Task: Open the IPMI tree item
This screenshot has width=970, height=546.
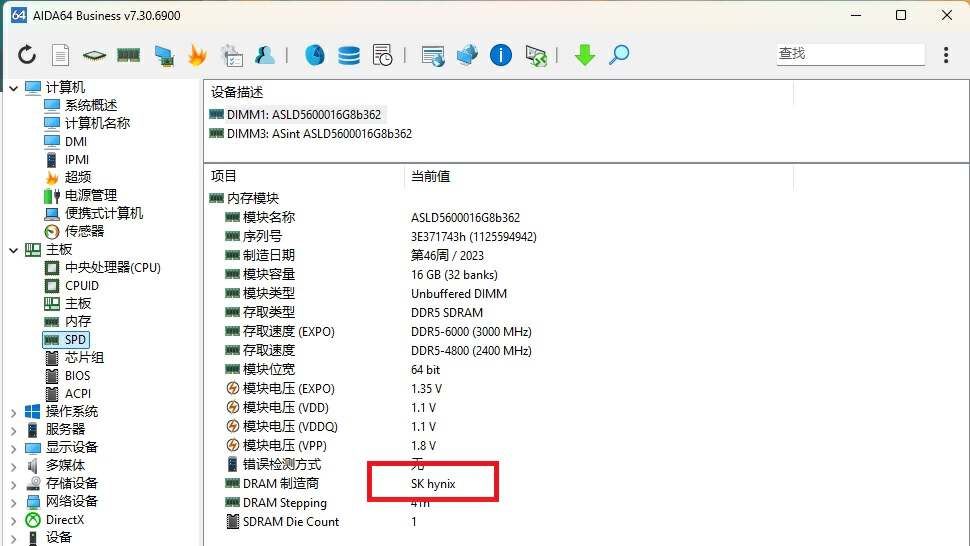Action: pyautogui.click(x=77, y=160)
